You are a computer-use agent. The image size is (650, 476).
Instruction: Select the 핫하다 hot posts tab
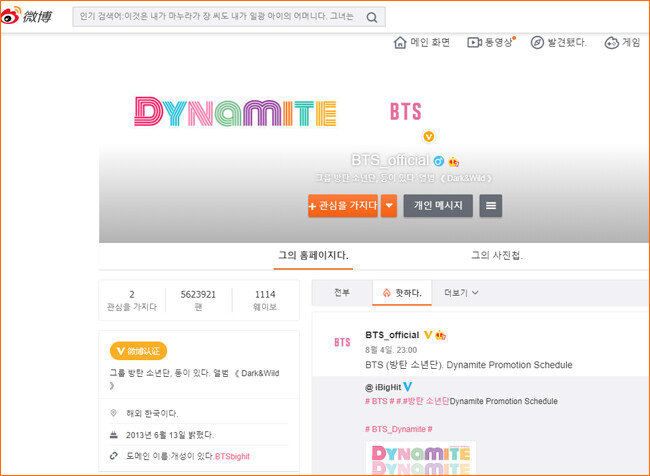[x=402, y=293]
